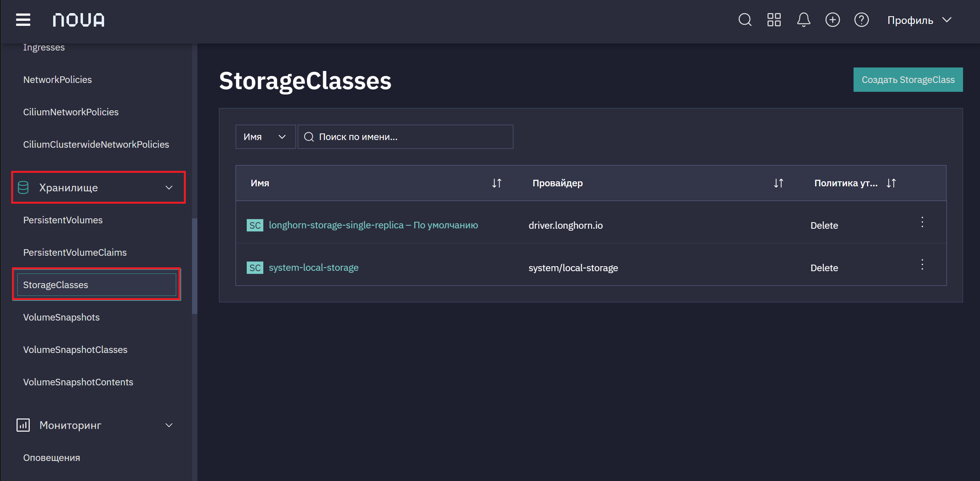Open PersistentVolumeClaims in sidebar
Viewport: 980px width, 481px height.
pyautogui.click(x=75, y=252)
